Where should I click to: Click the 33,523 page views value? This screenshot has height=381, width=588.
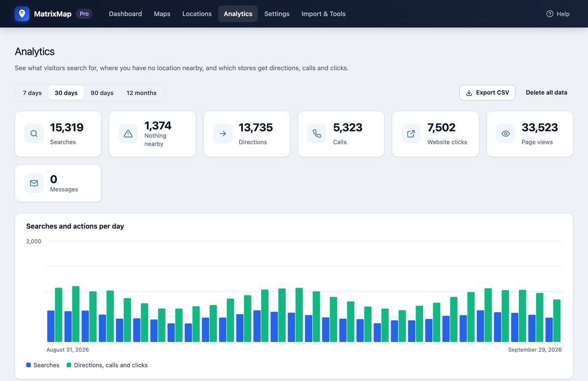pos(539,127)
